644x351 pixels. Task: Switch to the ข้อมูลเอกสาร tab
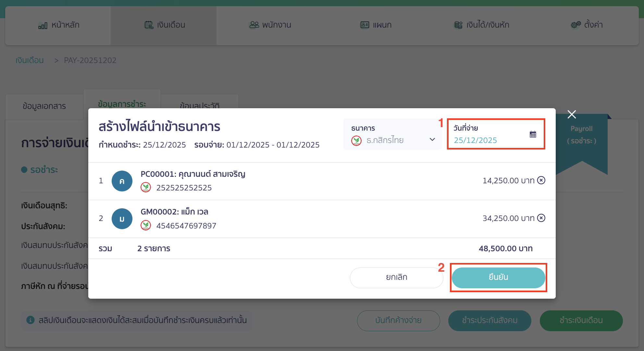tap(44, 106)
